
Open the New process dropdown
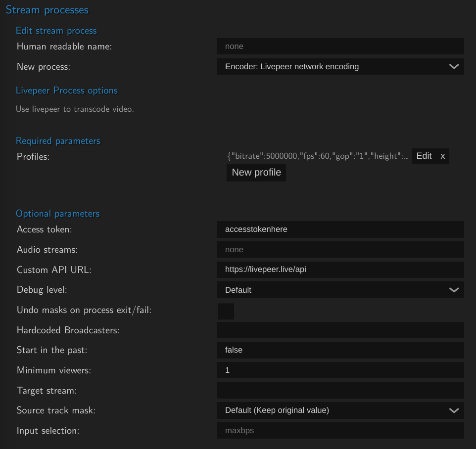[x=340, y=66]
